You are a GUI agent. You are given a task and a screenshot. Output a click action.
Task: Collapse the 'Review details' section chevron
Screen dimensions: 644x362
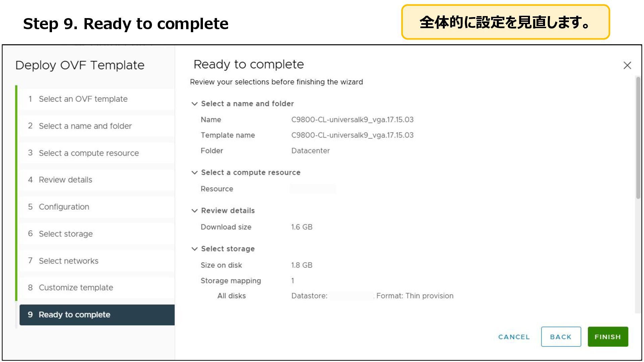point(195,211)
